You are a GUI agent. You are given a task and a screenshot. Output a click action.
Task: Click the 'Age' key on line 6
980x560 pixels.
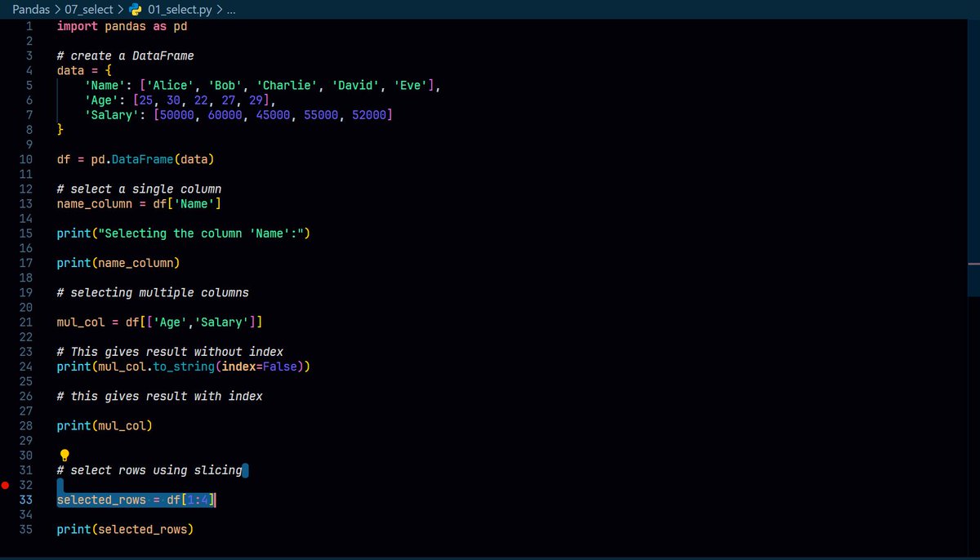coord(101,100)
